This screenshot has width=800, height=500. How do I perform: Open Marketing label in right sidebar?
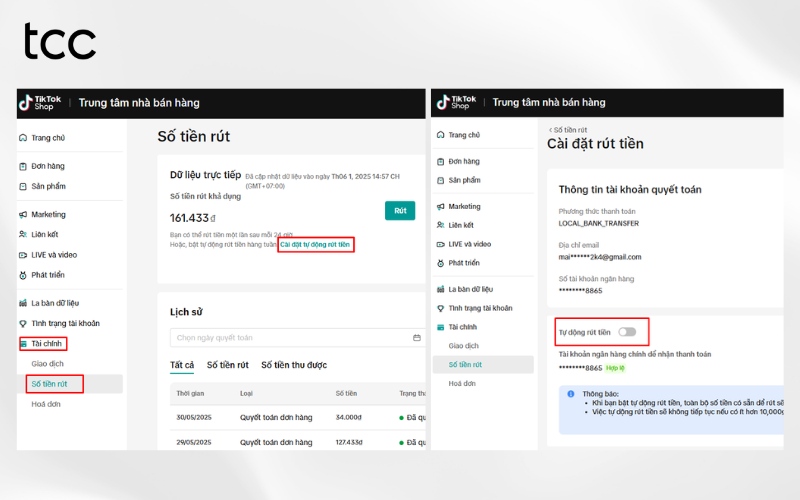pos(464,207)
